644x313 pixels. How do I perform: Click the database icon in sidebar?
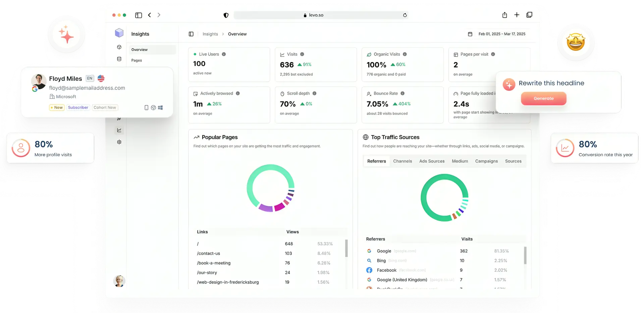tap(119, 59)
